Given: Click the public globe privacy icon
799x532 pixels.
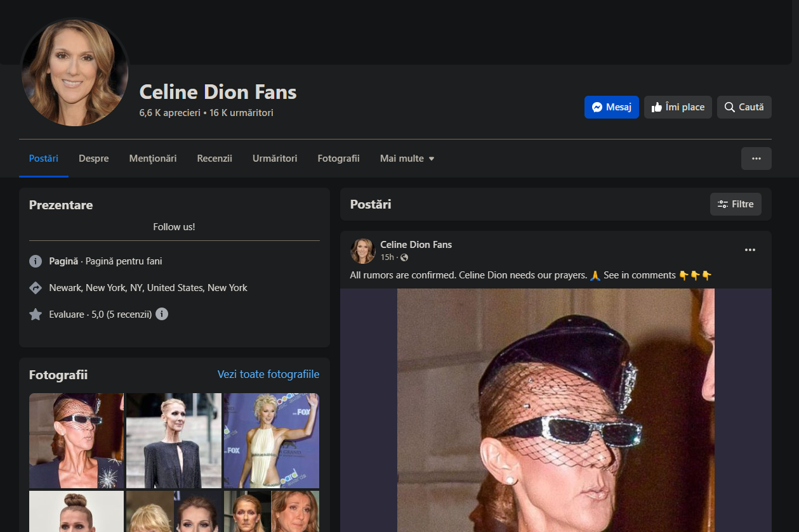Looking at the screenshot, I should click(x=404, y=257).
